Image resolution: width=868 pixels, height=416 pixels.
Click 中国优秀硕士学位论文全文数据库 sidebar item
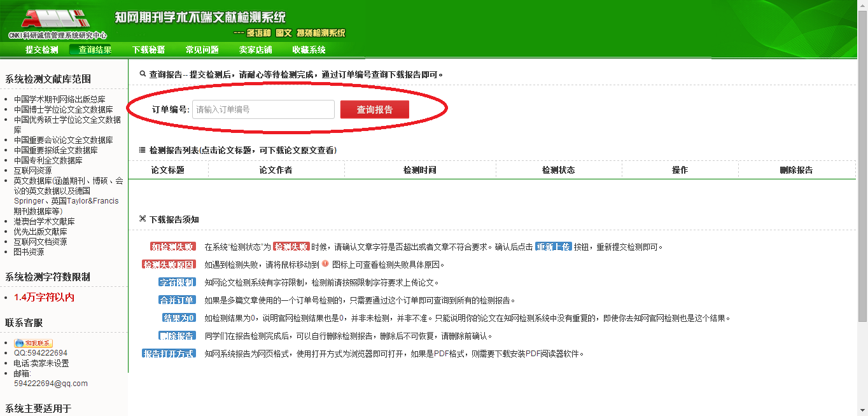click(67, 125)
